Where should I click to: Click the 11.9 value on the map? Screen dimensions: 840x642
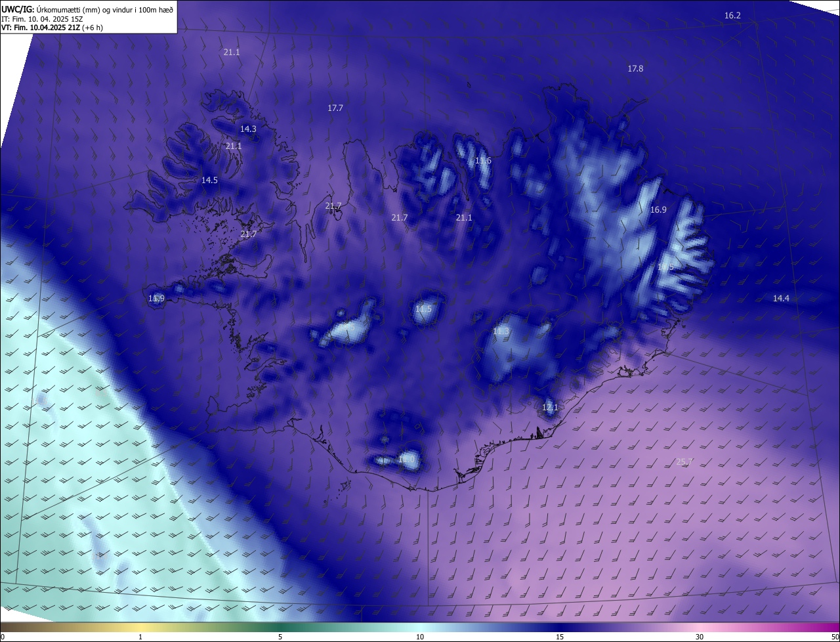coord(156,299)
